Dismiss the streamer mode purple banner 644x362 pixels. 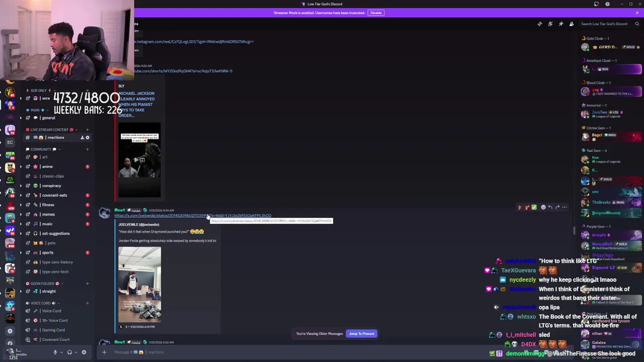637,13
